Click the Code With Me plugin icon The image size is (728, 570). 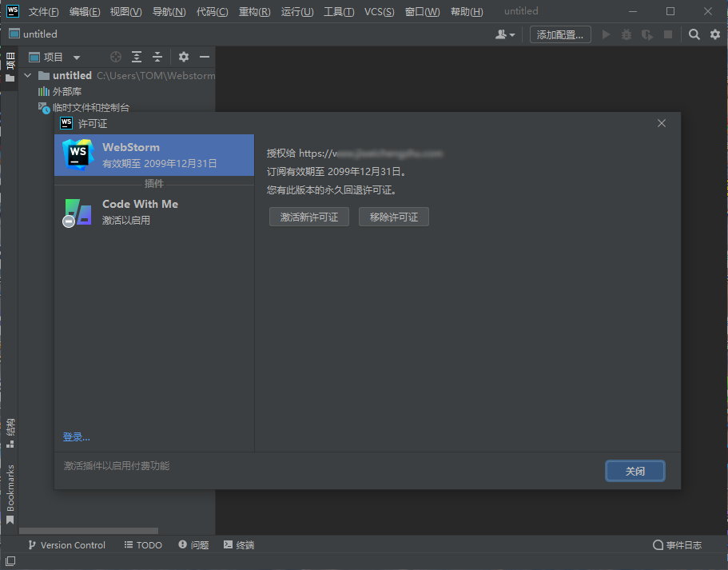(77, 213)
